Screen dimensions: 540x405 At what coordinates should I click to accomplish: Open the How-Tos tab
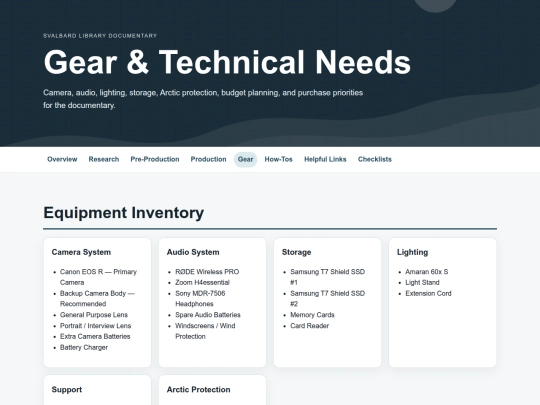(278, 159)
